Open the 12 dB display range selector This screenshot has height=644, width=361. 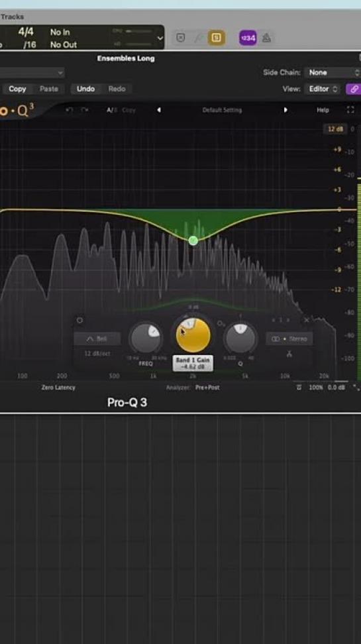click(335, 129)
